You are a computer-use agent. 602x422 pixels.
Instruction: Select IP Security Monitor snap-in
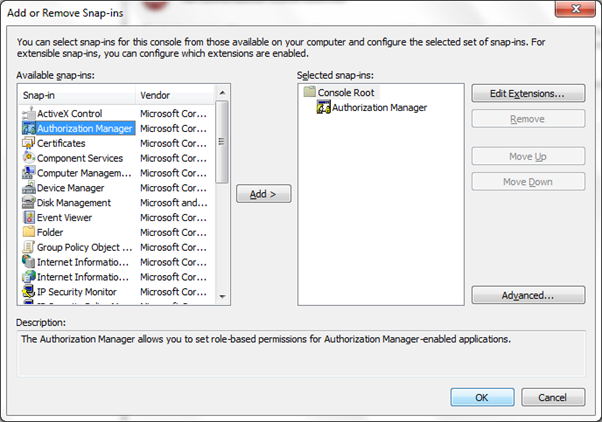76,292
